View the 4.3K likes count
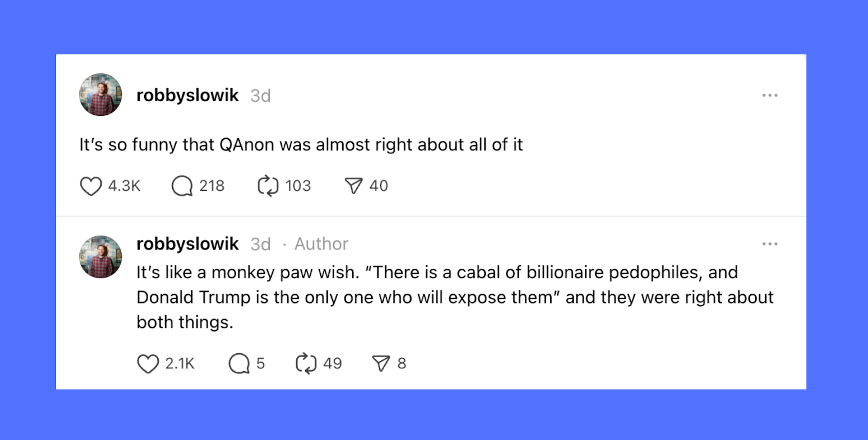This screenshot has width=868, height=440. click(x=124, y=185)
